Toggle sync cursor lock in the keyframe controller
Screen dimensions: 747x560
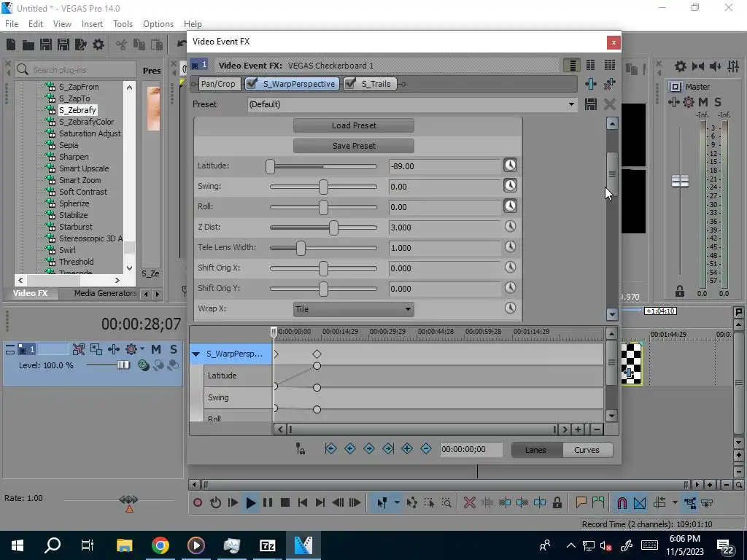(x=300, y=448)
